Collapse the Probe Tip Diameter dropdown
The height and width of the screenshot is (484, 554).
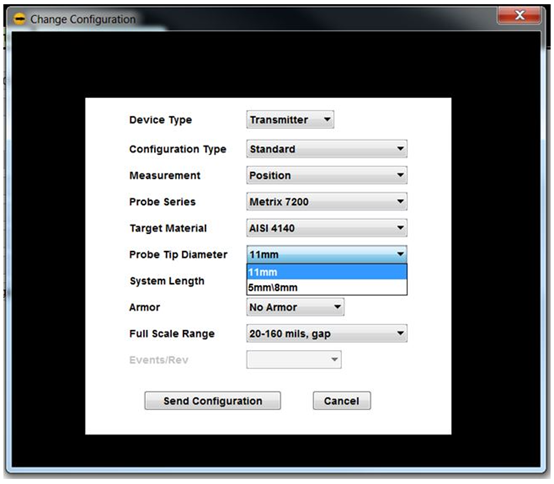[327, 254]
